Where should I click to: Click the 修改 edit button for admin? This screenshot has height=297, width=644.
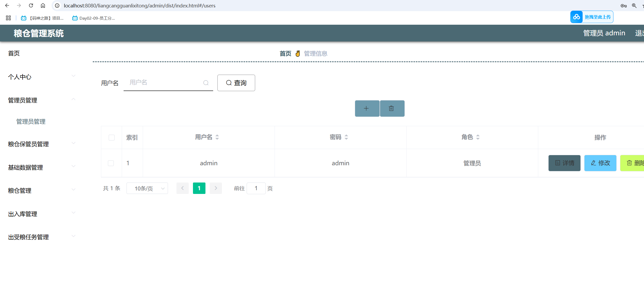click(600, 163)
